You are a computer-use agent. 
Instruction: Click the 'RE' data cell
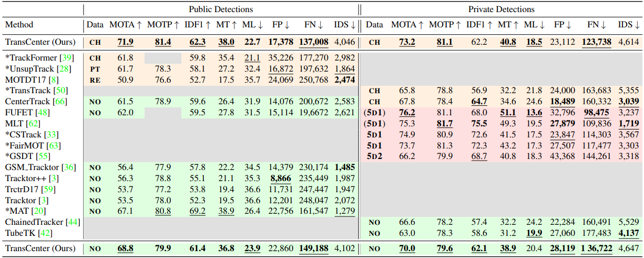coord(95,80)
